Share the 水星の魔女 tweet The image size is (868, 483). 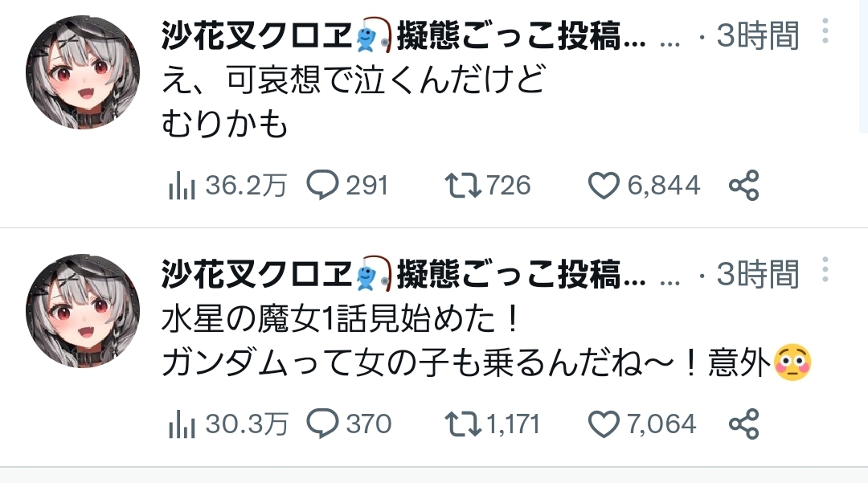743,424
